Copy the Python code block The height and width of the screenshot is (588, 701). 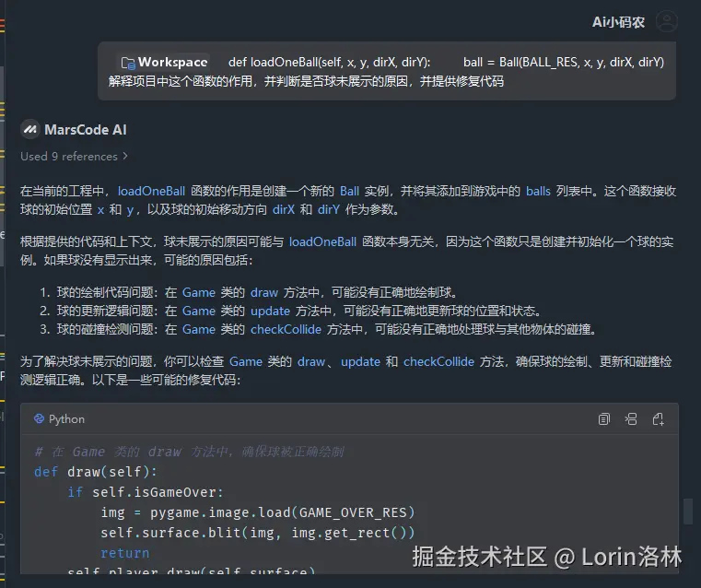click(603, 419)
